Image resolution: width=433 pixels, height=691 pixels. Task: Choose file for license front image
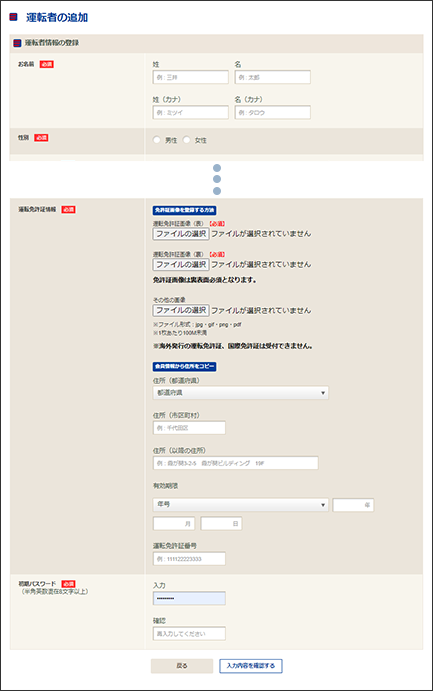point(181,234)
